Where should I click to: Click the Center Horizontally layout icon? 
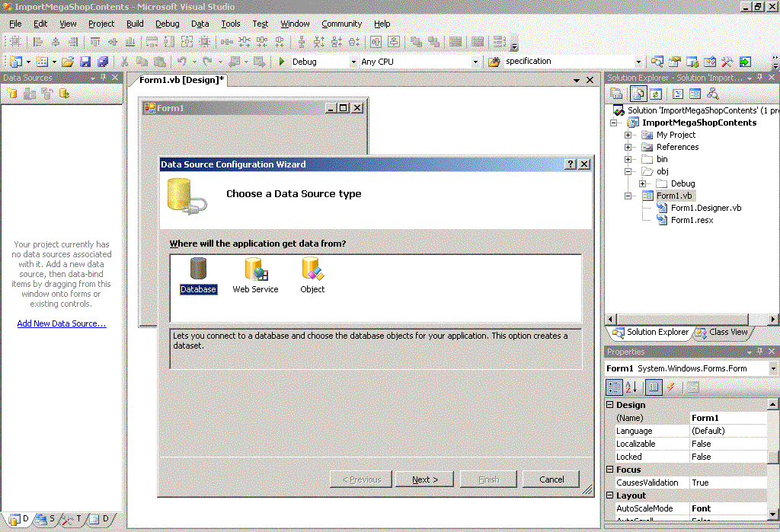[x=376, y=43]
